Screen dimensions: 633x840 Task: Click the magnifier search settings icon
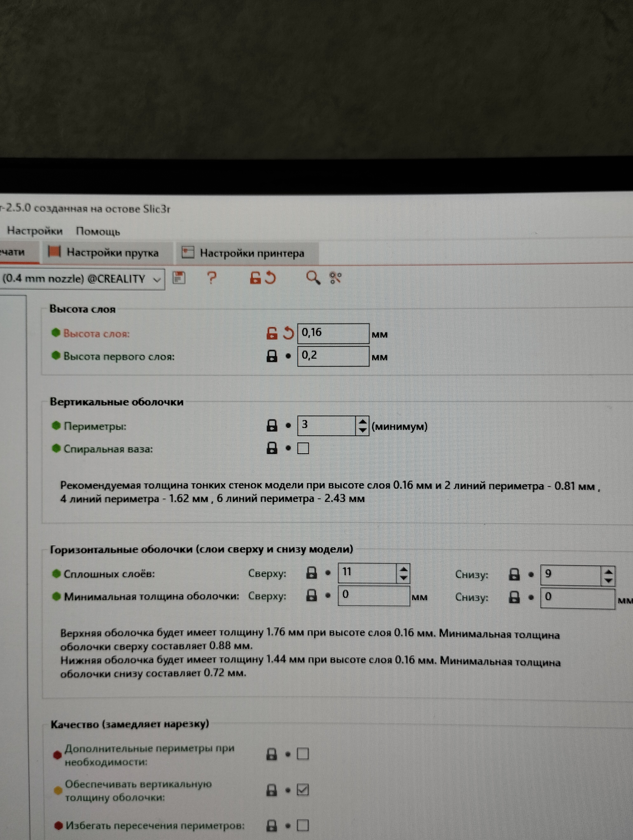(313, 278)
